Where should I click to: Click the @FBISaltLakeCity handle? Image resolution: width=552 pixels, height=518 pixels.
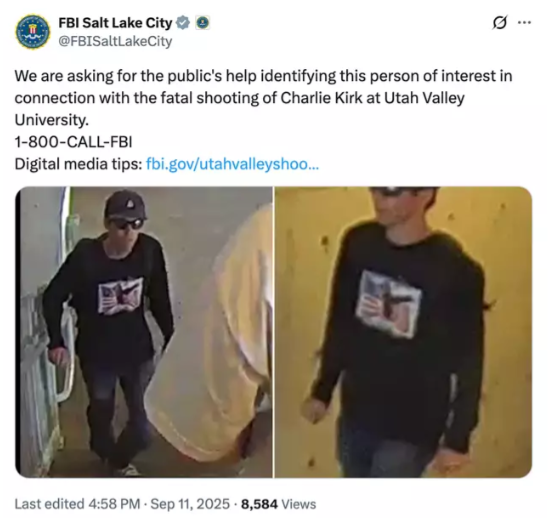click(115, 41)
